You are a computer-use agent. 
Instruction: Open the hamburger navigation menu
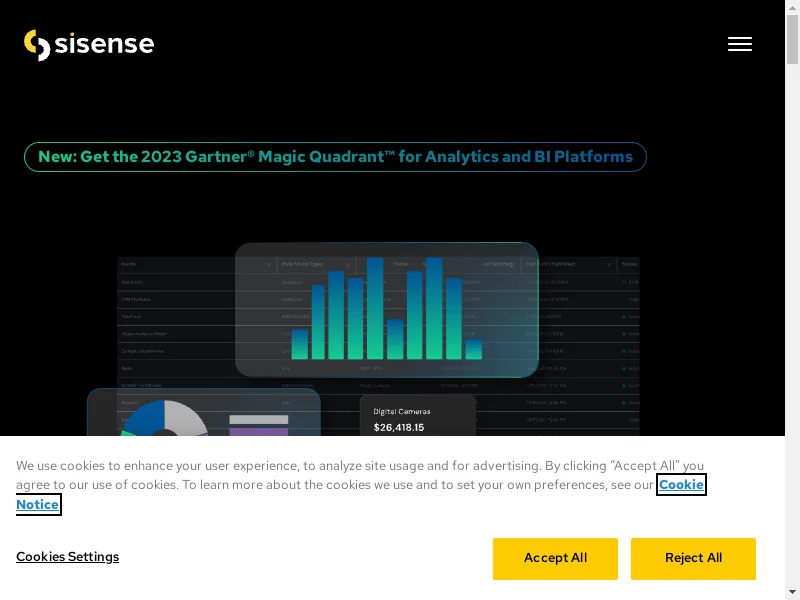point(740,44)
